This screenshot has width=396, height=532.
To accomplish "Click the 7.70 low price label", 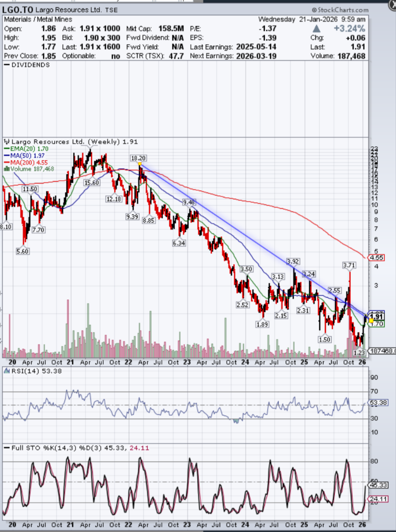I will 38,230.
